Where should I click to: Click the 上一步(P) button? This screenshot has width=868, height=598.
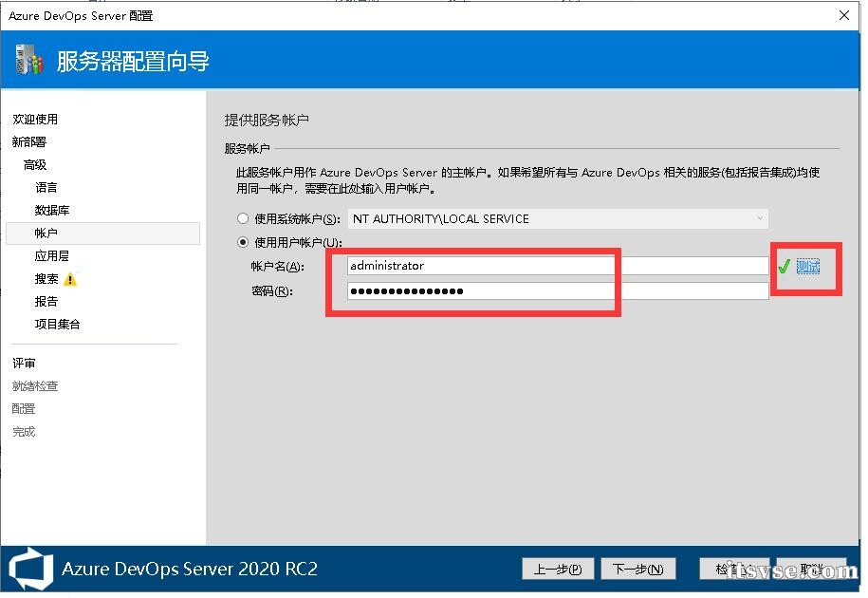point(558,569)
